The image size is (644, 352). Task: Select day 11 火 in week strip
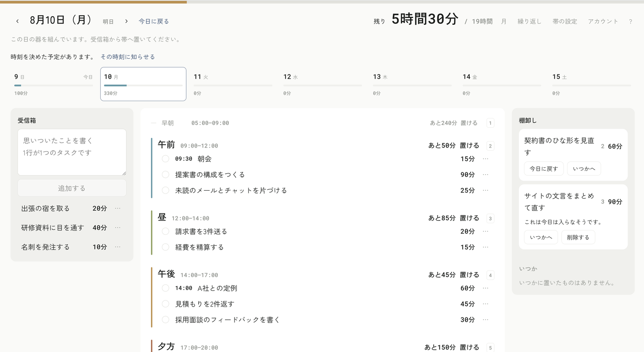[233, 84]
